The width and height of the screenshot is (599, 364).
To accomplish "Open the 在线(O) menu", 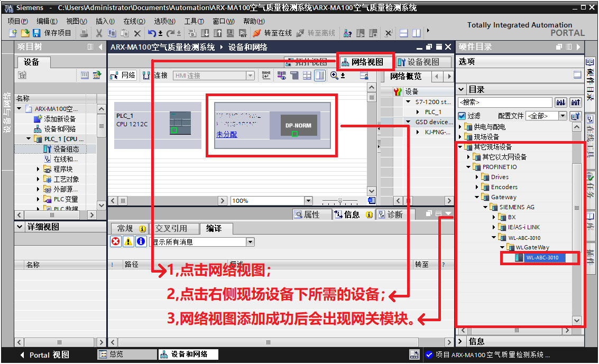I will tap(134, 21).
